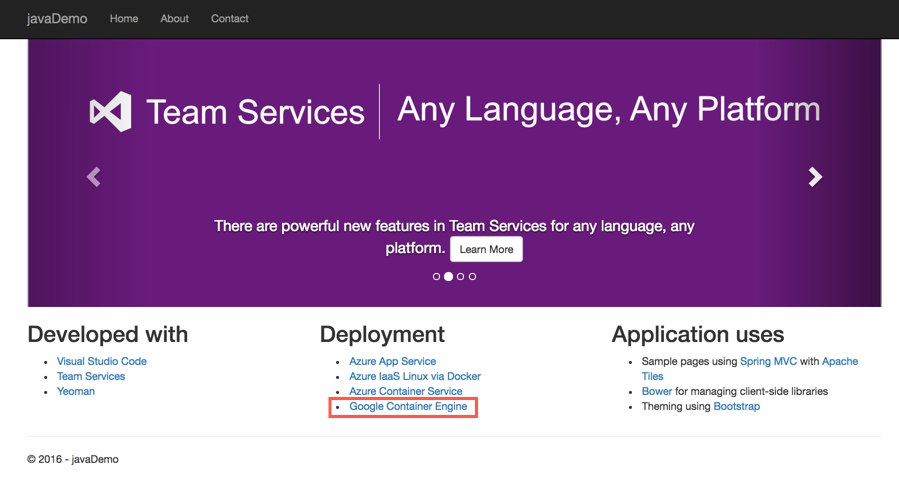
Task: Click the Application uses heading
Action: tap(698, 334)
